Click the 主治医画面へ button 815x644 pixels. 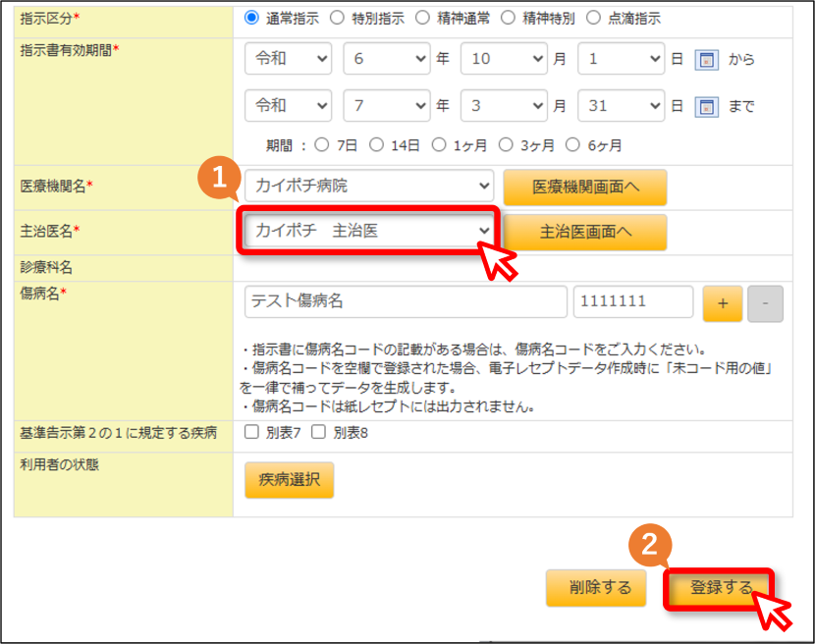point(585,232)
